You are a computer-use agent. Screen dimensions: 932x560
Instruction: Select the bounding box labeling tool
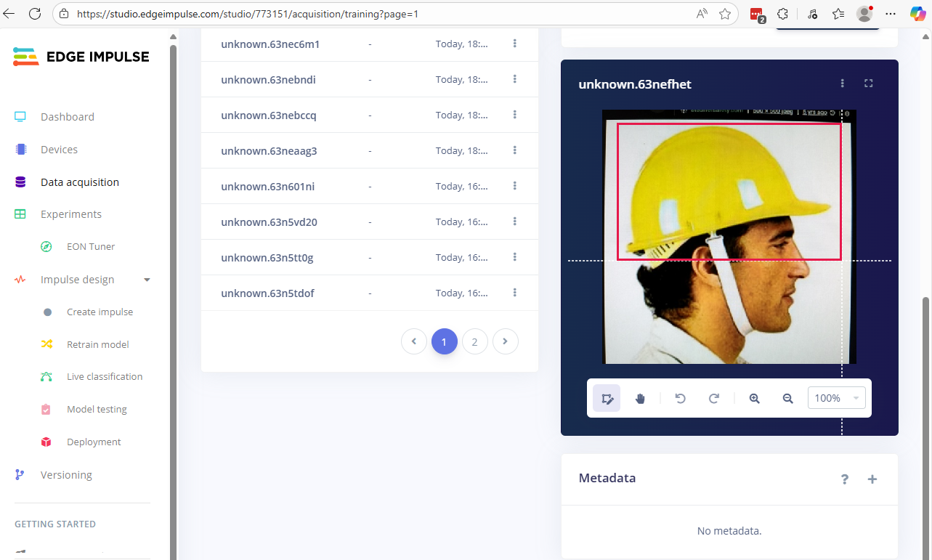pos(607,398)
